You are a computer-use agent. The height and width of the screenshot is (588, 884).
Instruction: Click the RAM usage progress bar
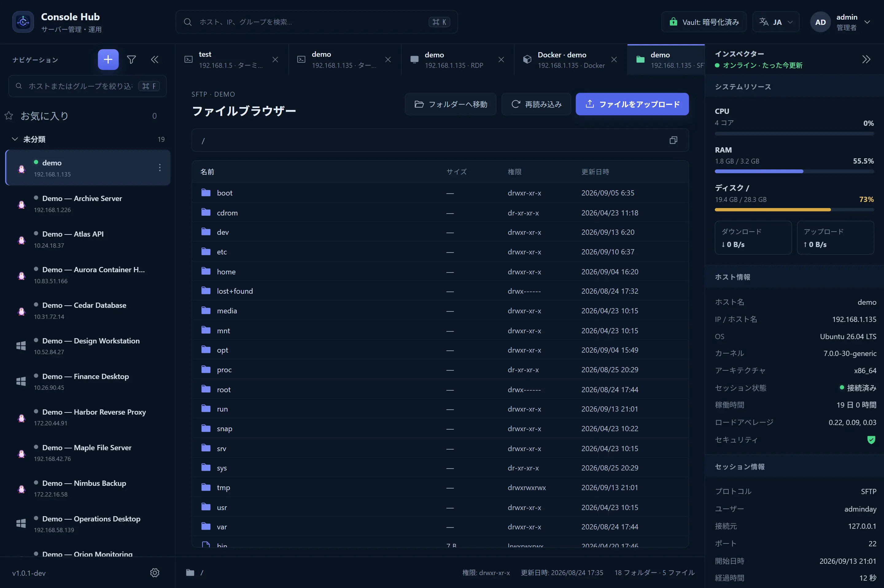794,171
